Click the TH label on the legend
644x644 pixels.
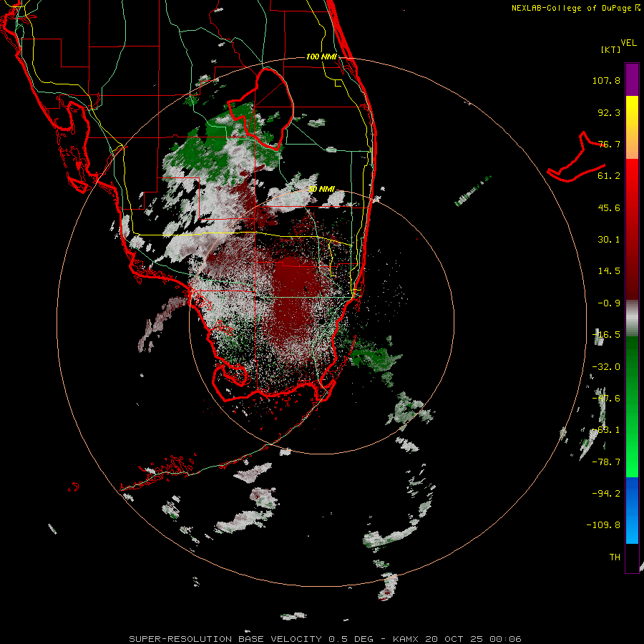[x=615, y=557]
